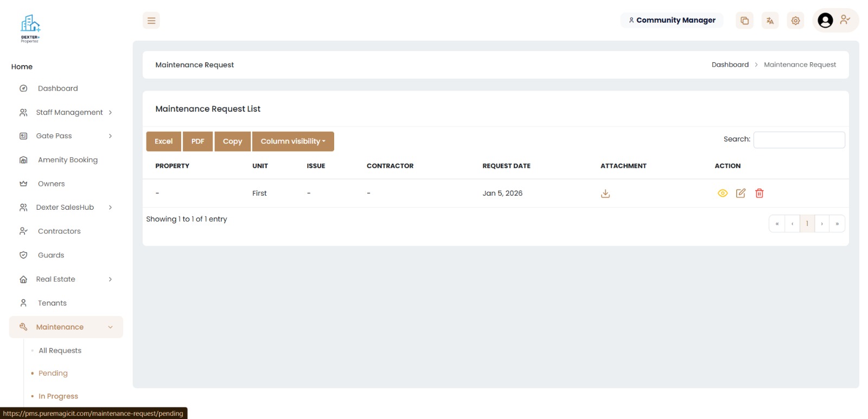Toggle the hamburger sidebar menu button
868x419 pixels.
click(x=151, y=21)
